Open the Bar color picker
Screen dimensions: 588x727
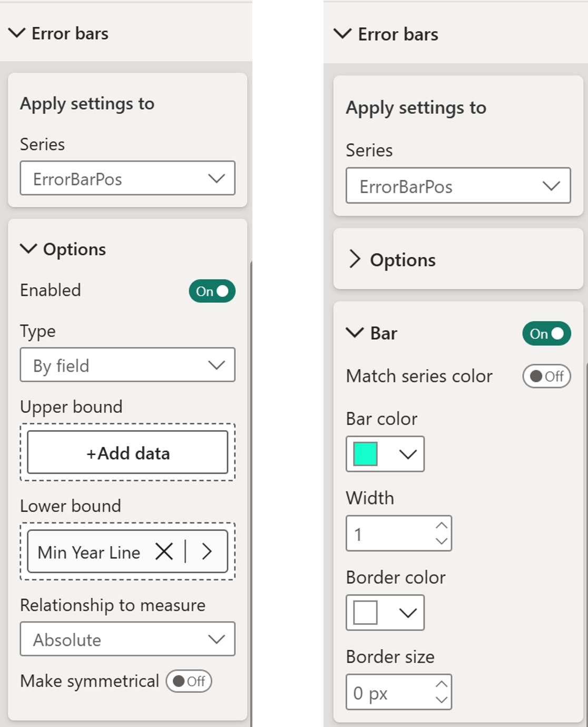385,454
